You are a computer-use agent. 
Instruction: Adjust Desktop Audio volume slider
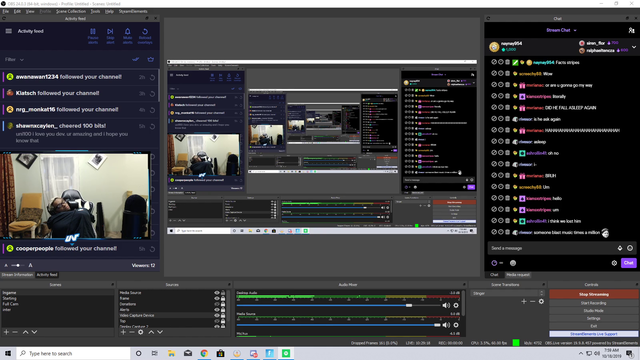tap(409, 305)
